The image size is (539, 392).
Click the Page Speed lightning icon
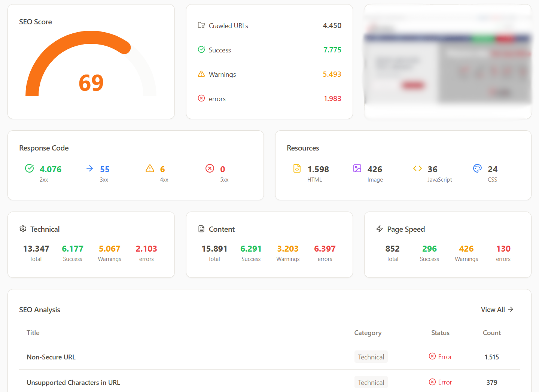pos(380,229)
